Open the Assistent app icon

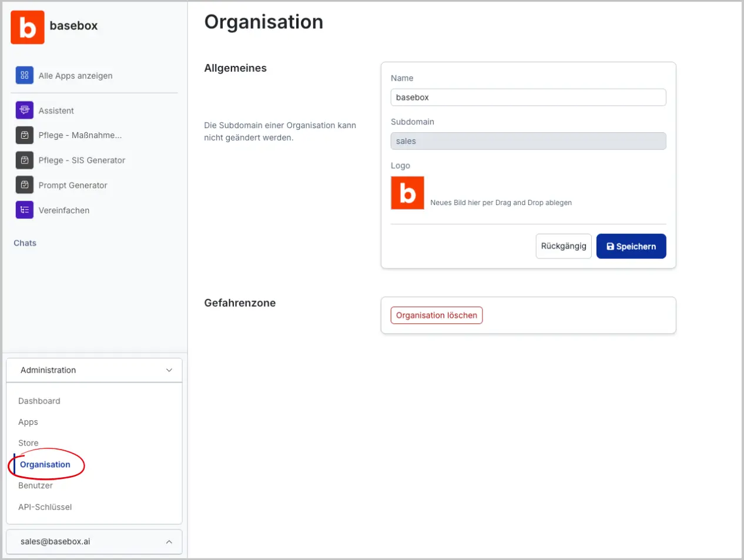pos(24,110)
